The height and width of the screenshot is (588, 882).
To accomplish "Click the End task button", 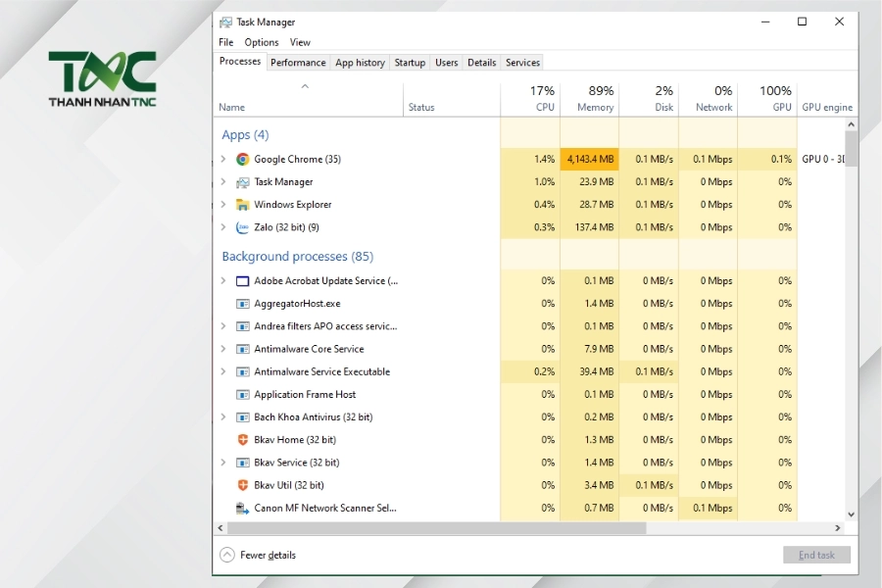I will click(816, 555).
